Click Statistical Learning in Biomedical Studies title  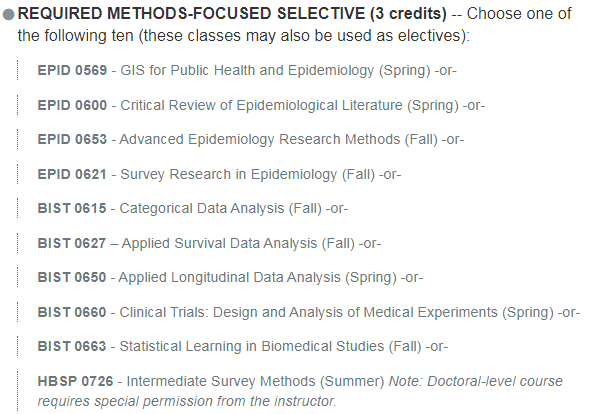click(252, 346)
